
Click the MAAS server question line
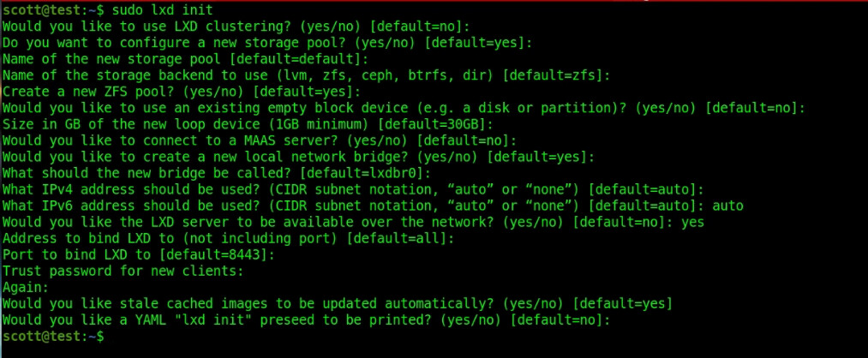[x=260, y=140]
